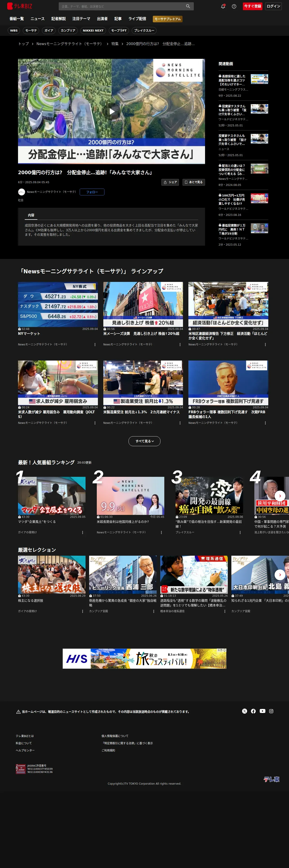Open the 記事 menu item
This screenshot has width=289, height=868.
(118, 19)
